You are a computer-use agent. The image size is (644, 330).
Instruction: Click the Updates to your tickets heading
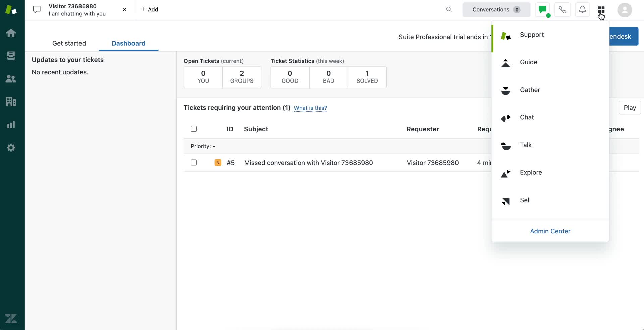tap(68, 60)
